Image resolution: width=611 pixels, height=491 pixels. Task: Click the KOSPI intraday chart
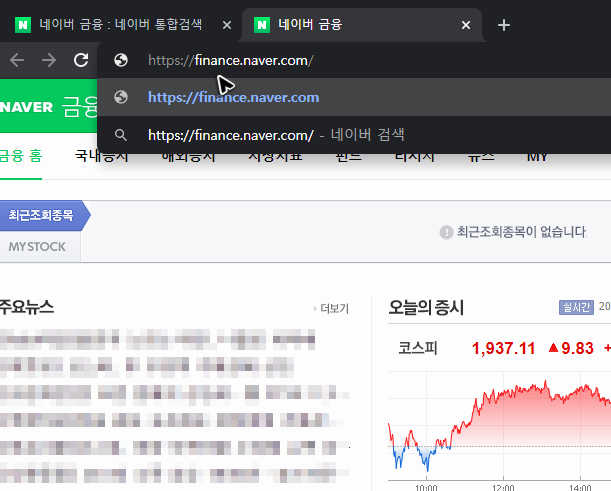(x=500, y=426)
